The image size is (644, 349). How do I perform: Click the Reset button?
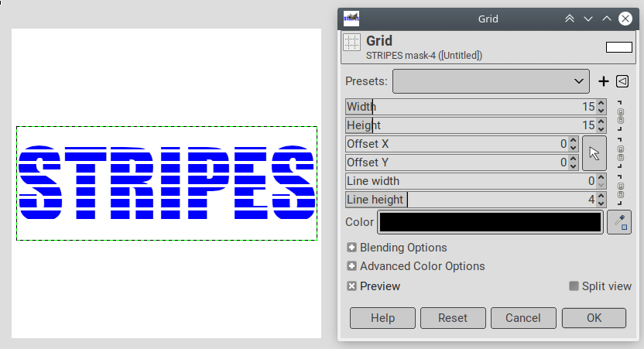pyautogui.click(x=453, y=318)
